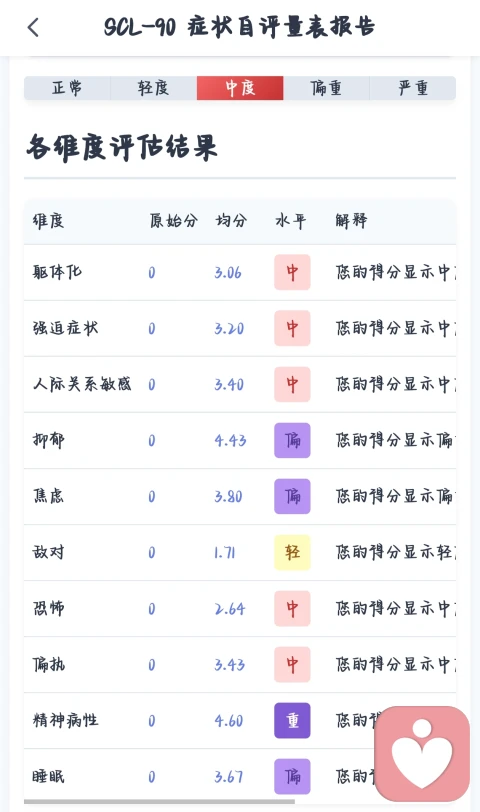
Task: Tap the back arrow in header
Action: point(33,27)
